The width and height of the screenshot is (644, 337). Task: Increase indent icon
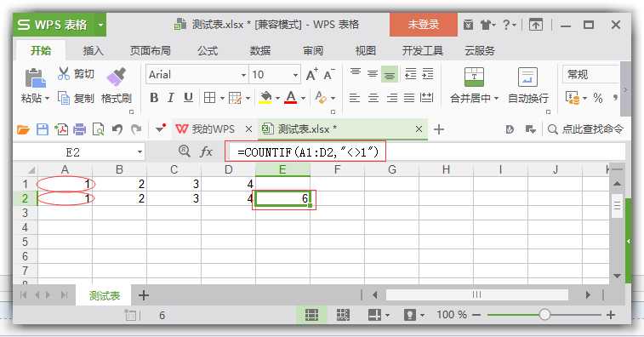coord(428,74)
